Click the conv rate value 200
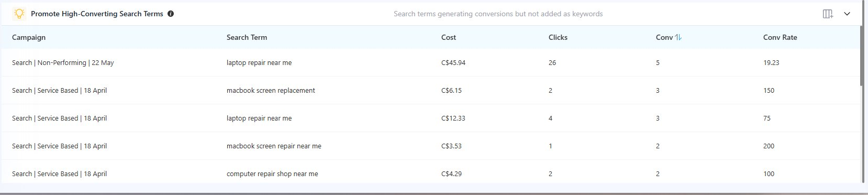The height and width of the screenshot is (195, 868). click(x=769, y=146)
